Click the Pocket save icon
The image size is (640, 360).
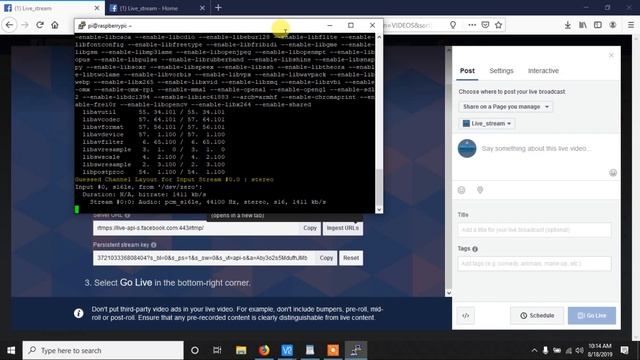tap(485, 25)
